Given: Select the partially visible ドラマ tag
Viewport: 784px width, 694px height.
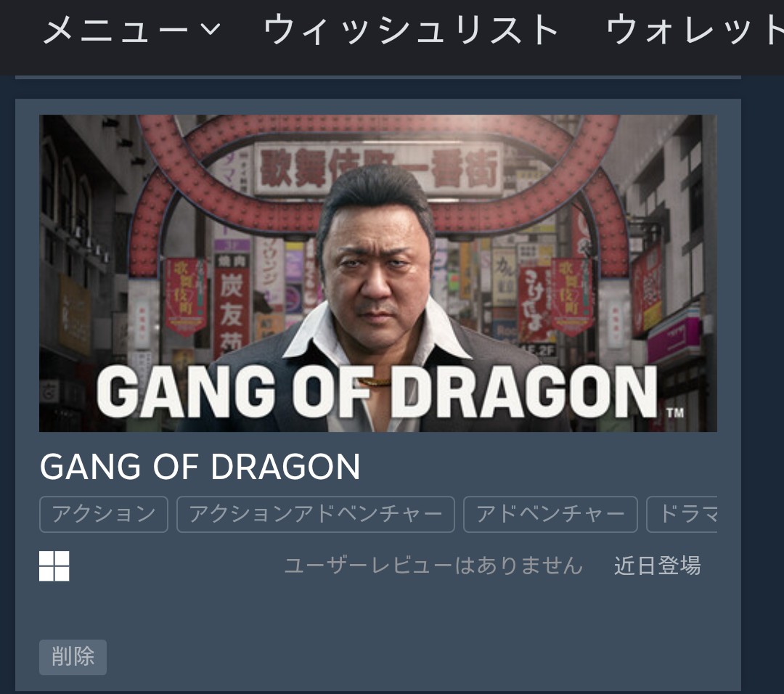Looking at the screenshot, I should [x=682, y=515].
